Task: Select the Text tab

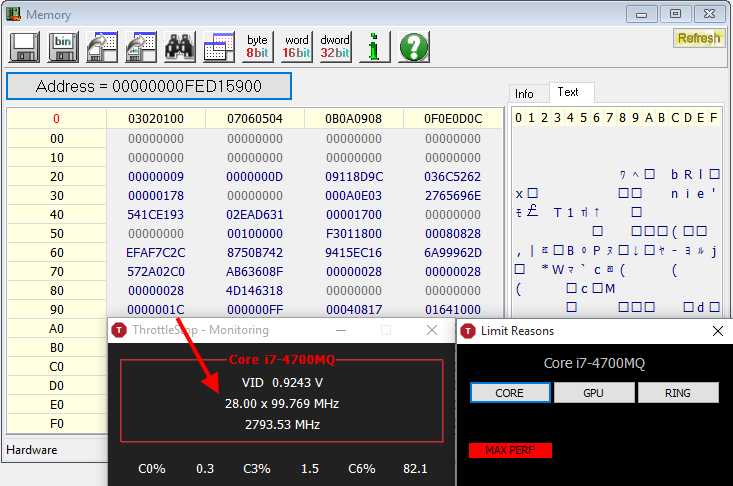Action: [568, 92]
